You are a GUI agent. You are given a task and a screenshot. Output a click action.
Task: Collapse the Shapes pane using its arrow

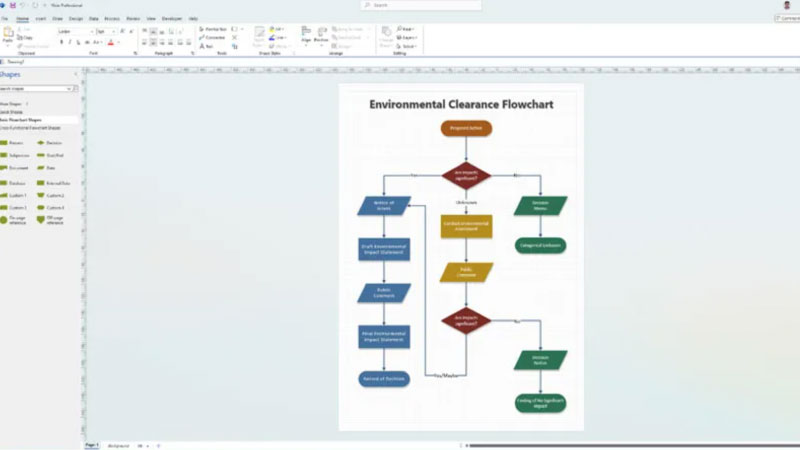coord(76,74)
